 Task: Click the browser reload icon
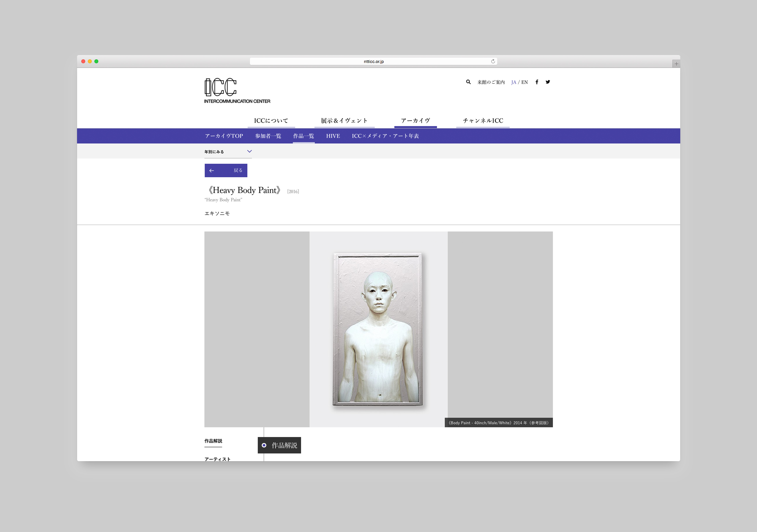(x=493, y=61)
